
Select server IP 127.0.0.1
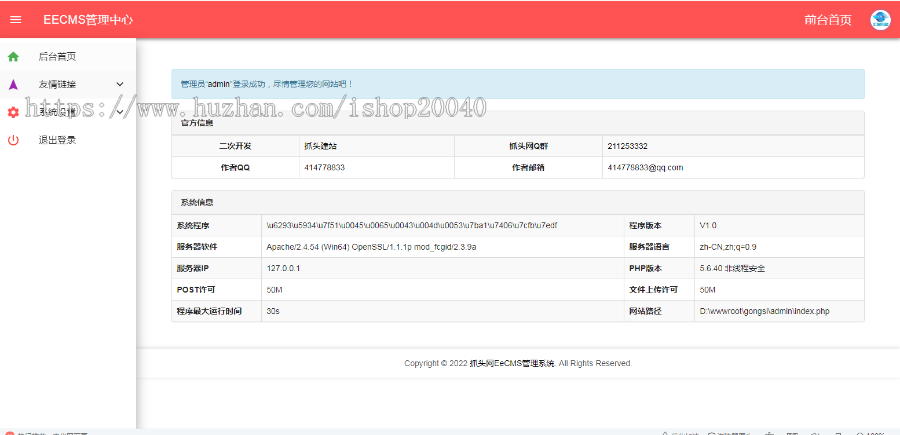click(x=284, y=268)
